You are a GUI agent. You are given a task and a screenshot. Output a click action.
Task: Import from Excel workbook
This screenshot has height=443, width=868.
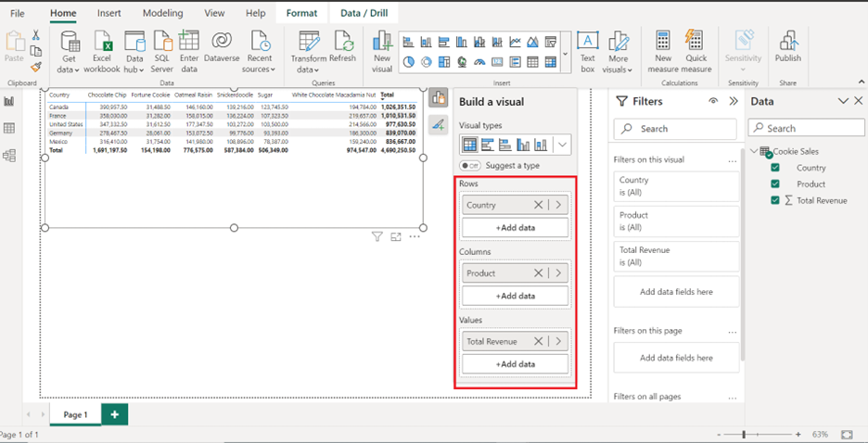[x=102, y=52]
